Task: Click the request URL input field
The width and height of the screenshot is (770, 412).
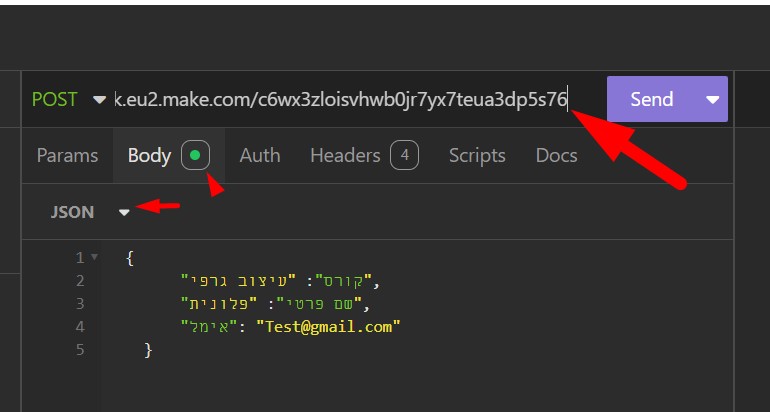Action: point(341,100)
